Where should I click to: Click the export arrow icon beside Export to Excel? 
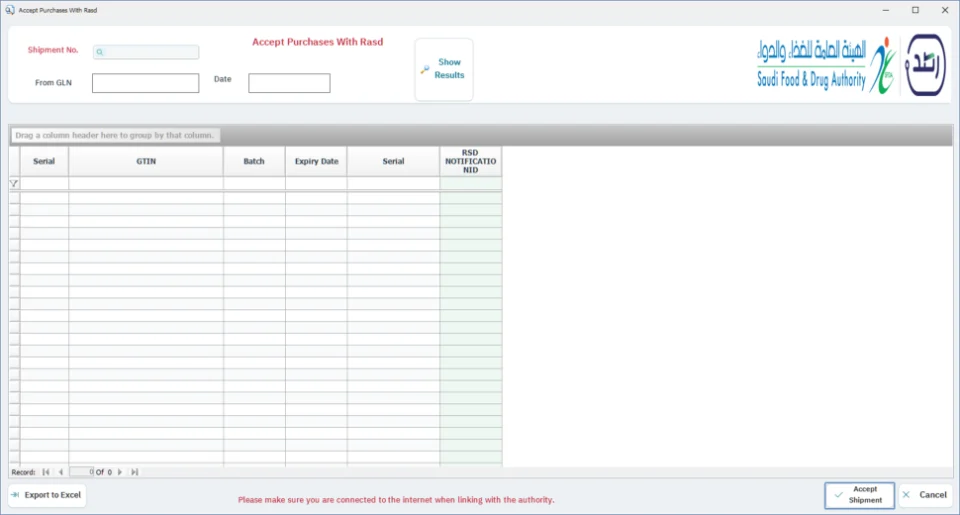pyautogui.click(x=15, y=495)
